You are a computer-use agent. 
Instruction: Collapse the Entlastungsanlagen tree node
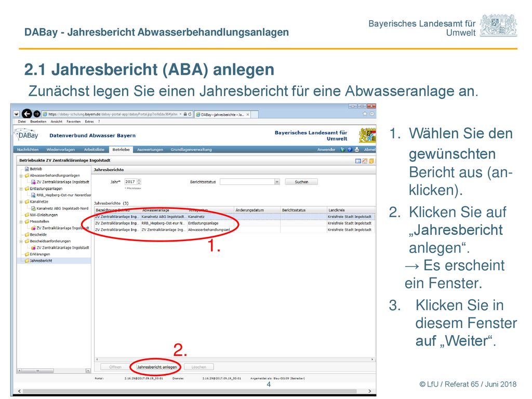coord(21,189)
